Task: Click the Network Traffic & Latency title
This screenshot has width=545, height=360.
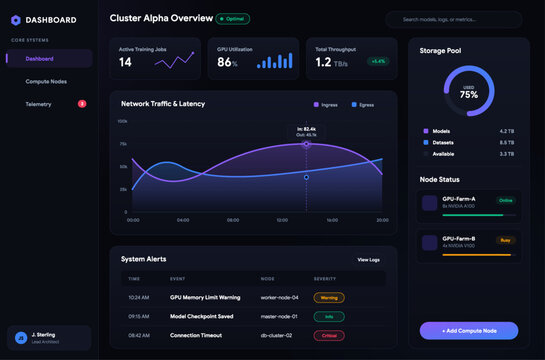Action: coord(163,104)
